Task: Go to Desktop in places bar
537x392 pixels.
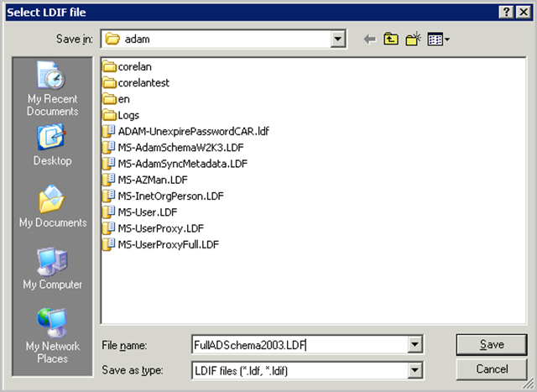Action: [52, 145]
